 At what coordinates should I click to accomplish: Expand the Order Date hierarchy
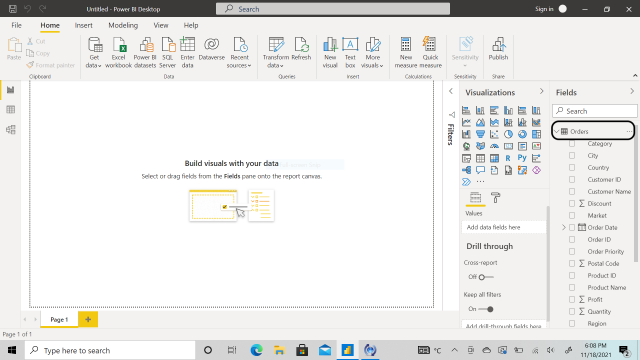click(x=564, y=227)
